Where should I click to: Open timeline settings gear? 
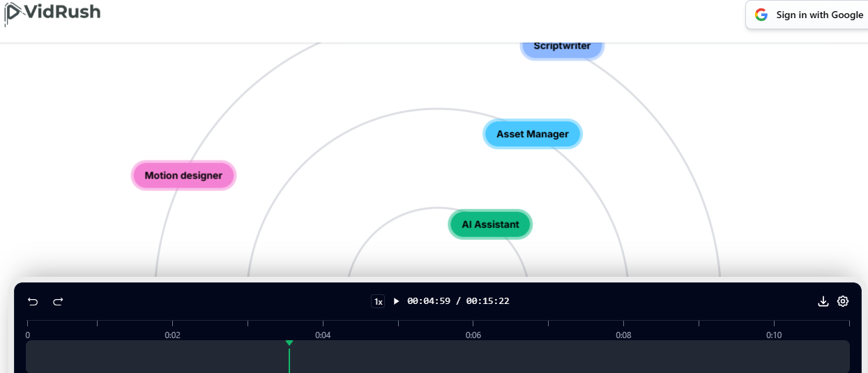[x=843, y=301]
